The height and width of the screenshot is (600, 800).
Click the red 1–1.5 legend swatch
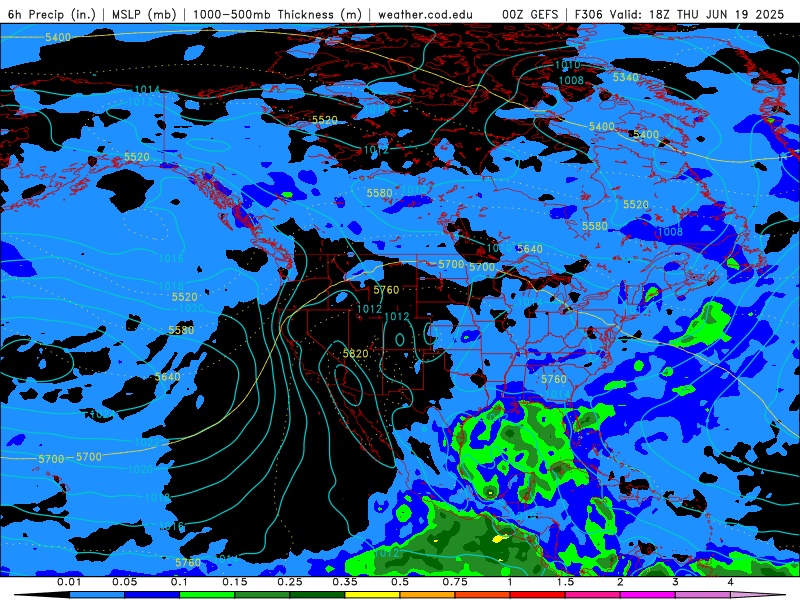[x=538, y=595]
